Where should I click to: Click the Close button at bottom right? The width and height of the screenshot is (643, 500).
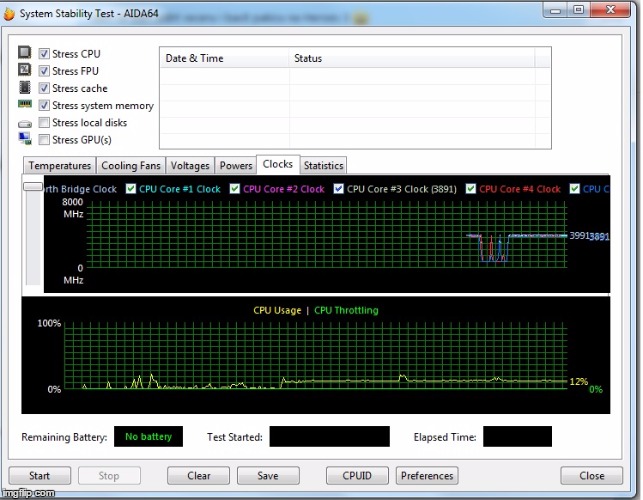pos(592,476)
